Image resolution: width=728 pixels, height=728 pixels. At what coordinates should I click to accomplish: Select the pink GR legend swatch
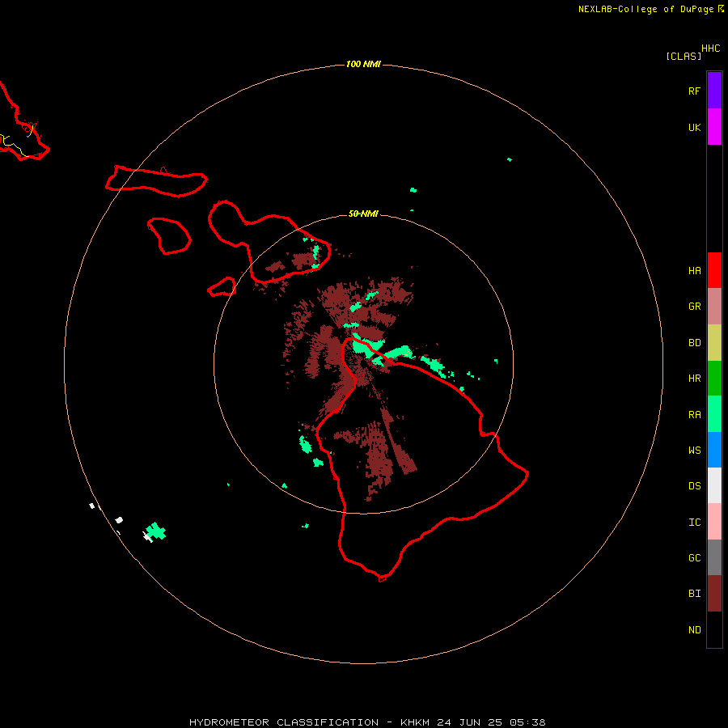click(714, 307)
